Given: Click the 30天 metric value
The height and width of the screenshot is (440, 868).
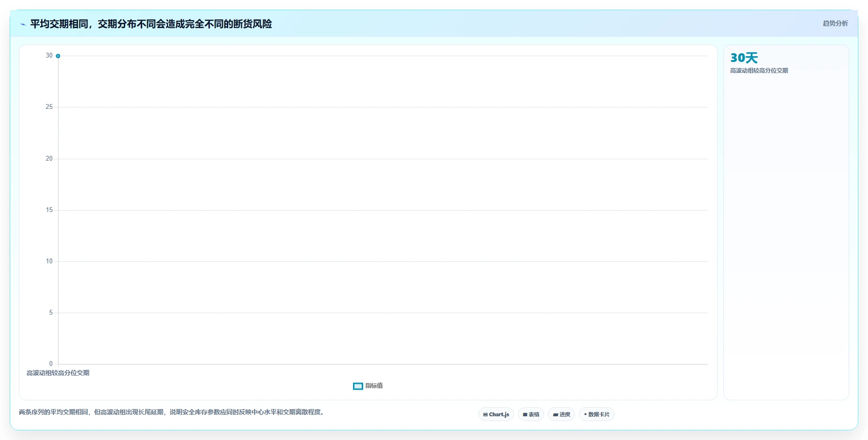Looking at the screenshot, I should [x=744, y=58].
